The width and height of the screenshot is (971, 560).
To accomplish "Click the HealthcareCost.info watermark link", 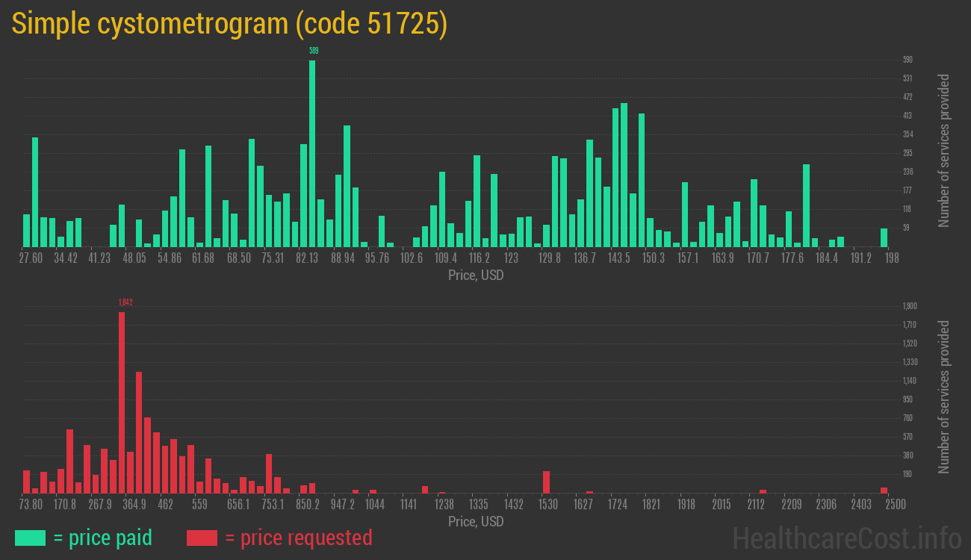I will point(846,538).
